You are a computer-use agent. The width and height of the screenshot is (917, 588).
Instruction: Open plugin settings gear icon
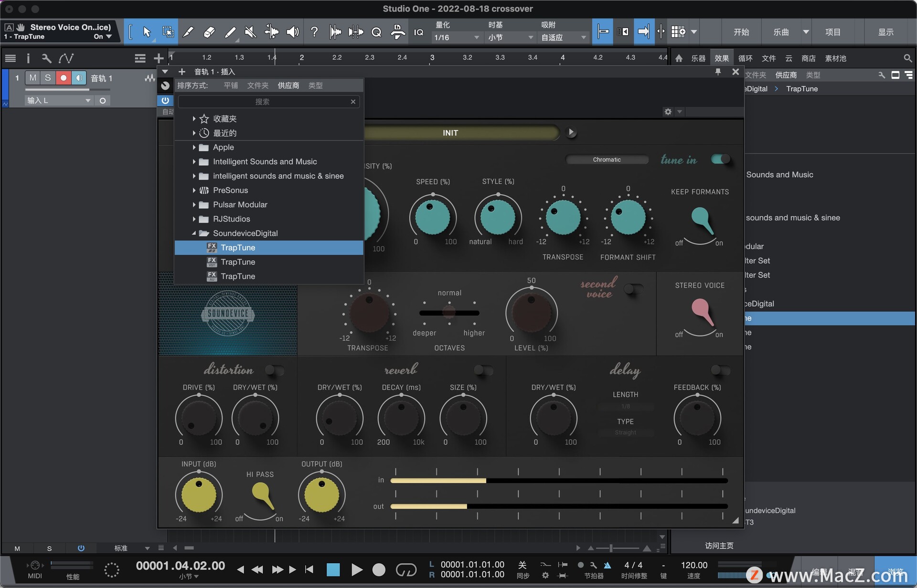(x=668, y=112)
